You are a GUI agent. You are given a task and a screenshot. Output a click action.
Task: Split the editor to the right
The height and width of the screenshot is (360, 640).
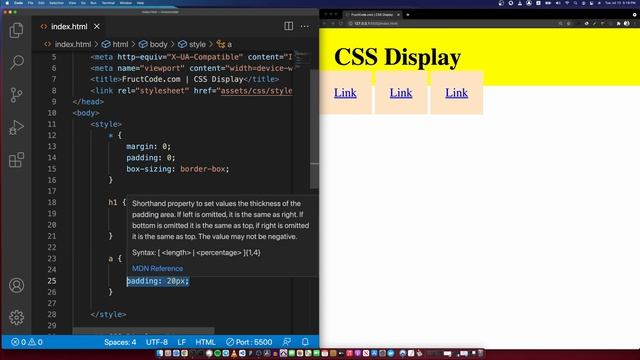click(289, 26)
